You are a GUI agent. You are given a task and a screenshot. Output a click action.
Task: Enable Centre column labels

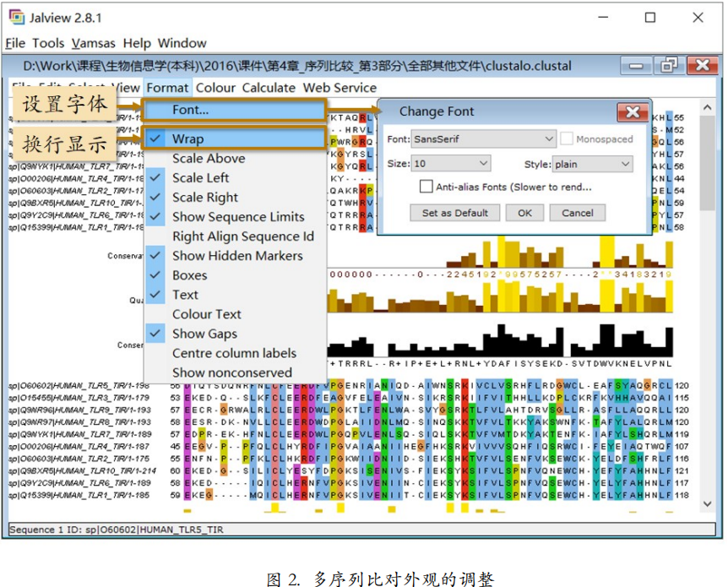pyautogui.click(x=235, y=353)
